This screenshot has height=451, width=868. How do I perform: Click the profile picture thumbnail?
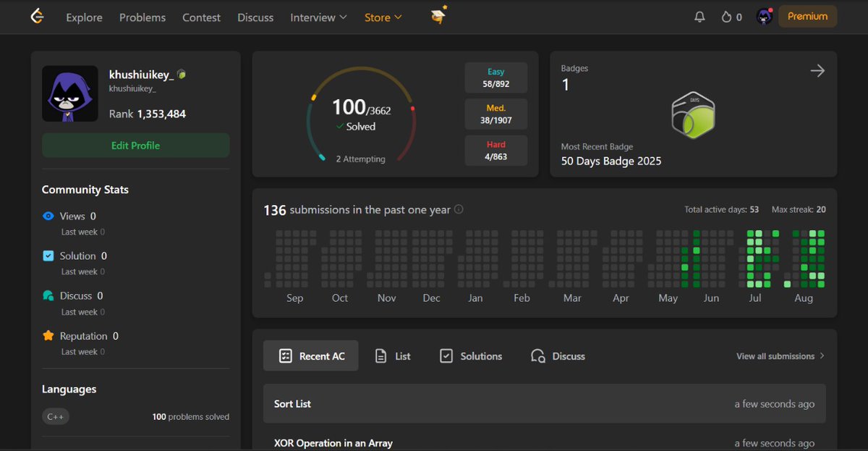click(70, 93)
